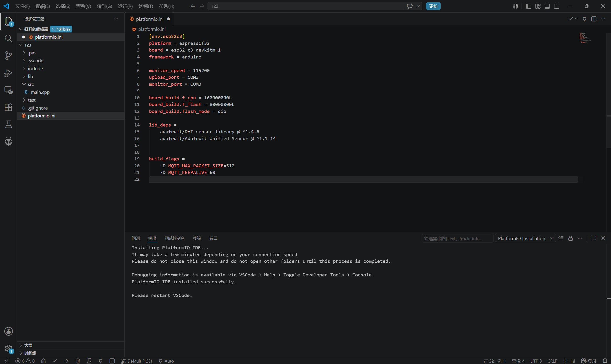Image resolution: width=611 pixels, height=364 pixels.
Task: Switch PlatformIO environment Default (123)
Action: 136,361
